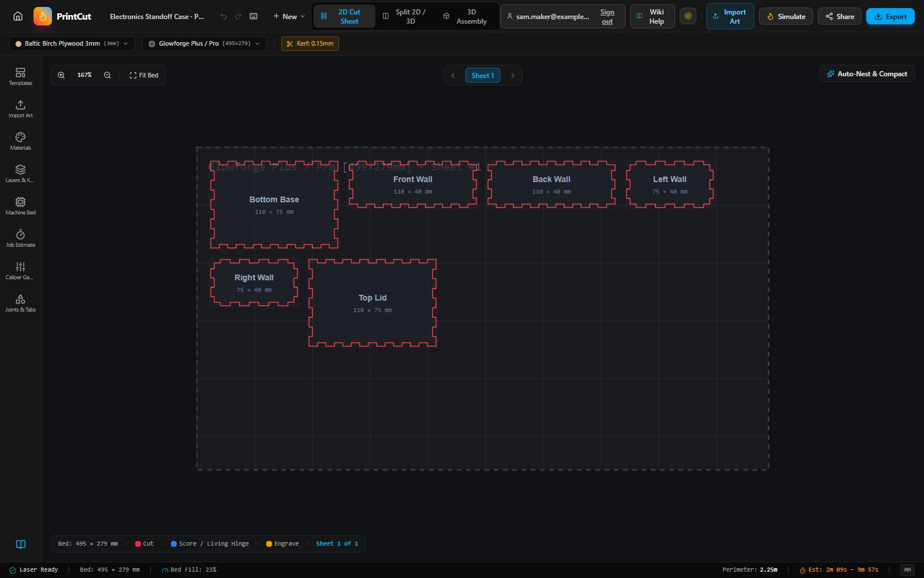Viewport: 924px width, 578px height.
Task: Open Import Art in sidebar
Action: pyautogui.click(x=20, y=109)
